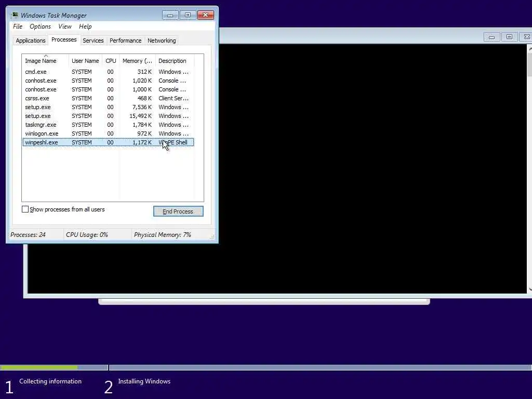Viewport: 532px width, 399px height.
Task: Sort by CPU column header
Action: tap(111, 61)
